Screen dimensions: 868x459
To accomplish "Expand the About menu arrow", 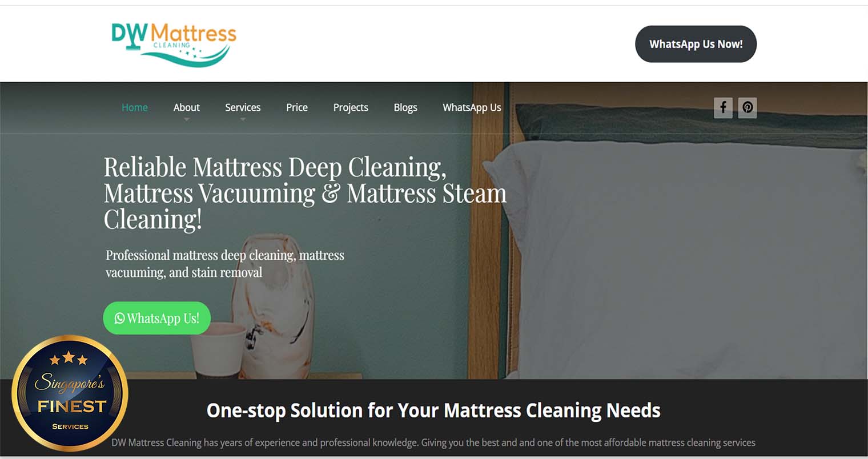I will pos(186,119).
